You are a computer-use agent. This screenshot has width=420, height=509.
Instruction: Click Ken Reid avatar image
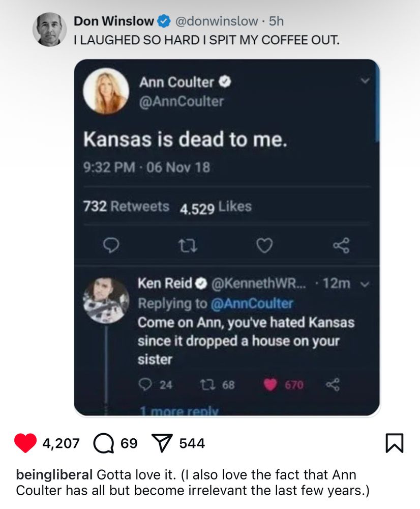(106, 301)
